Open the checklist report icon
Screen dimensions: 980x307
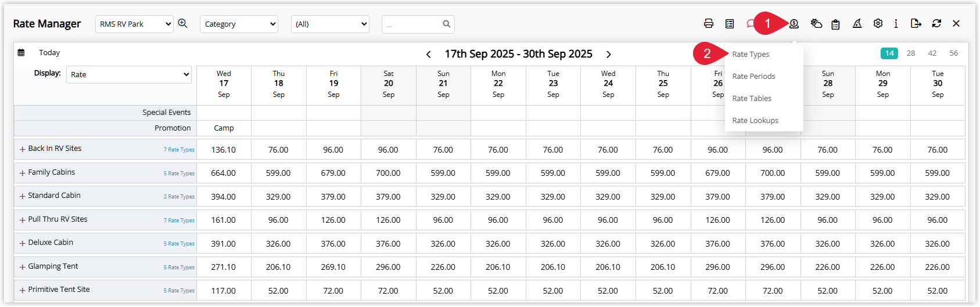[x=730, y=24]
